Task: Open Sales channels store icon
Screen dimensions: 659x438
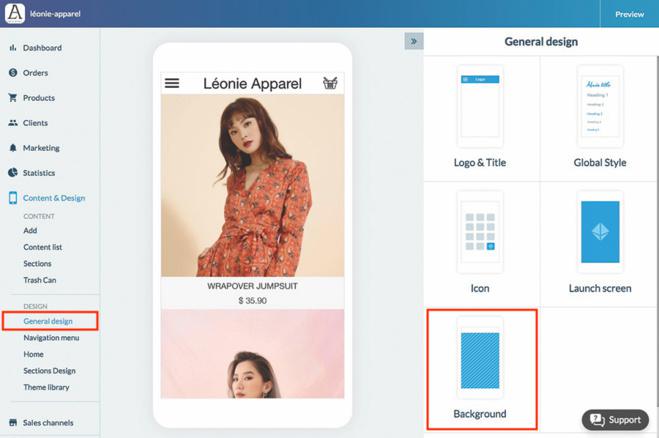Action: pyautogui.click(x=13, y=422)
